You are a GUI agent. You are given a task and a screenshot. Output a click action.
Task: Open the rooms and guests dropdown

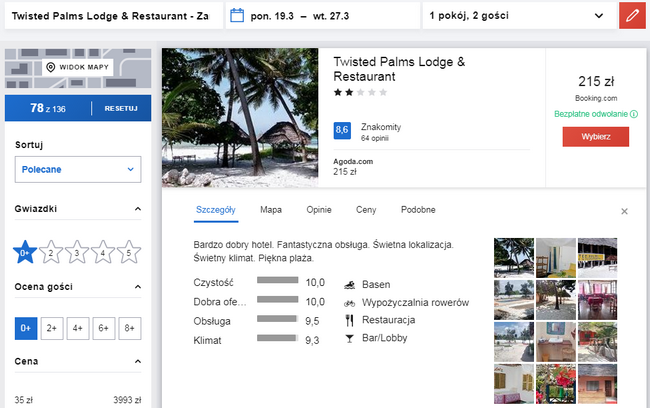click(519, 16)
